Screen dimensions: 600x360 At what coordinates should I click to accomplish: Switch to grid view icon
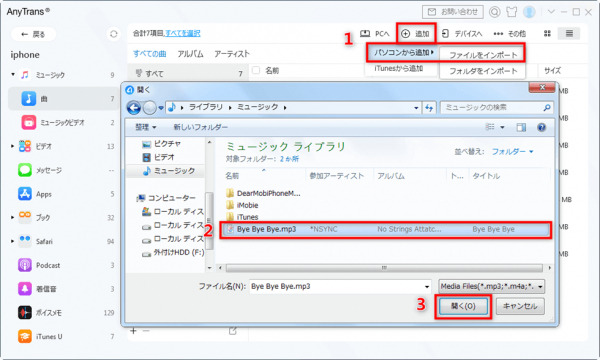click(x=547, y=34)
